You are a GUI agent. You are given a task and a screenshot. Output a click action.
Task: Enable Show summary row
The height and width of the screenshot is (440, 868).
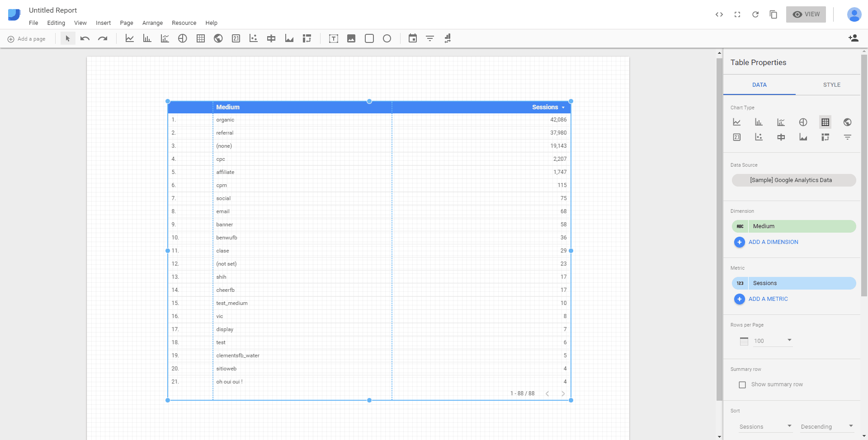click(x=742, y=384)
